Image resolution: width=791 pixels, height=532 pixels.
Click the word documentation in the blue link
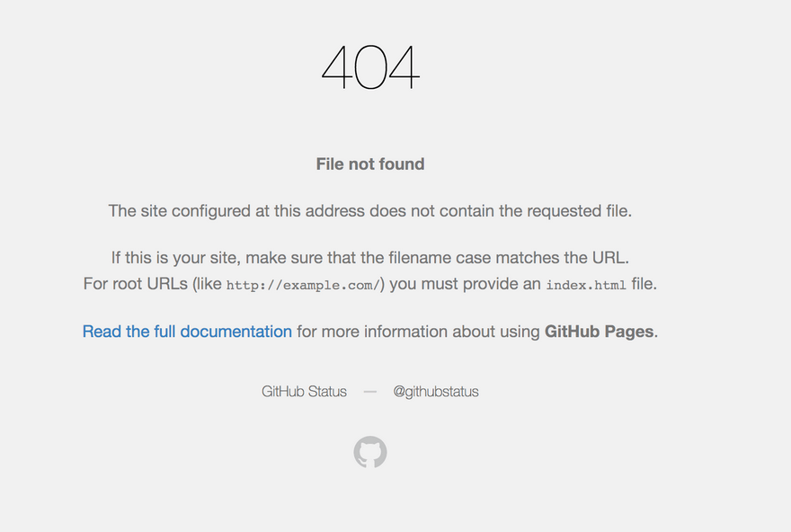236,332
